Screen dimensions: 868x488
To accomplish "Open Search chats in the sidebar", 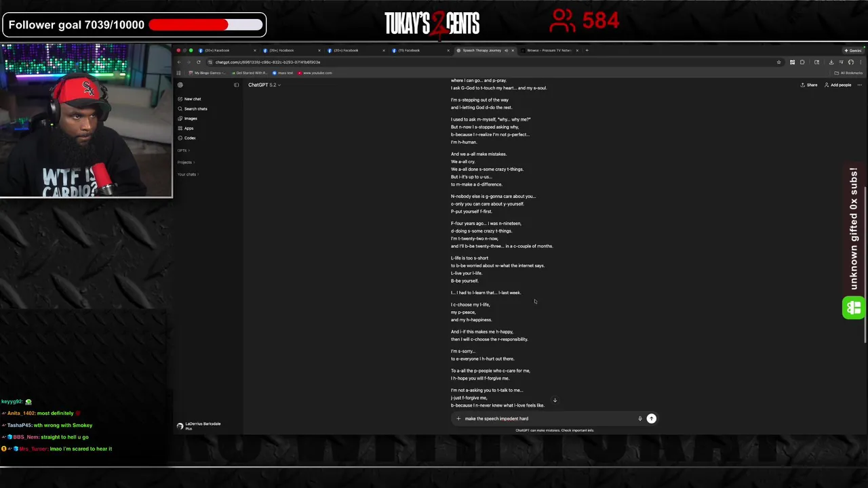I will 192,108.
